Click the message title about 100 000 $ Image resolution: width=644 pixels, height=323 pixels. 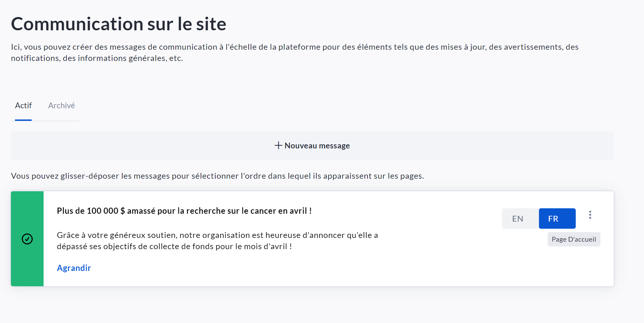pyautogui.click(x=184, y=211)
